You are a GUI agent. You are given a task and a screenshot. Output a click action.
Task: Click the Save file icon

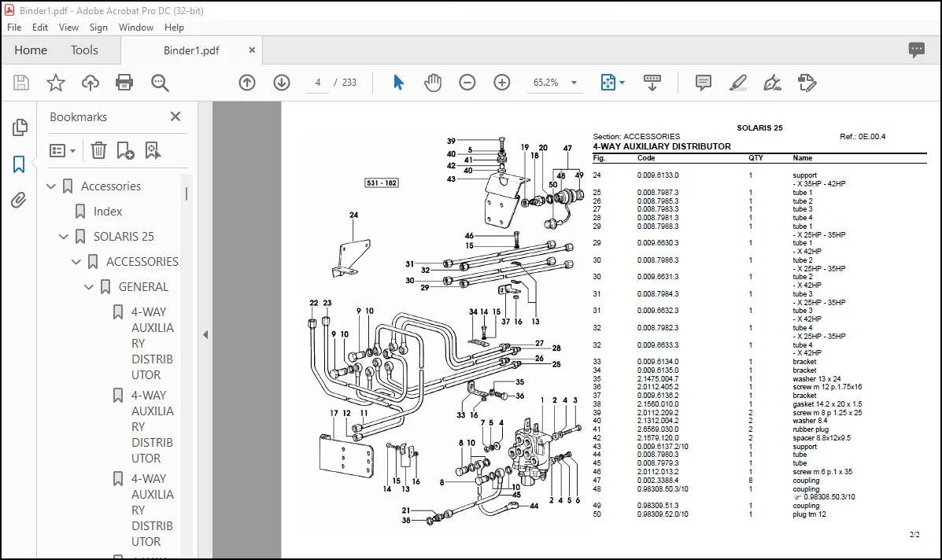21,83
